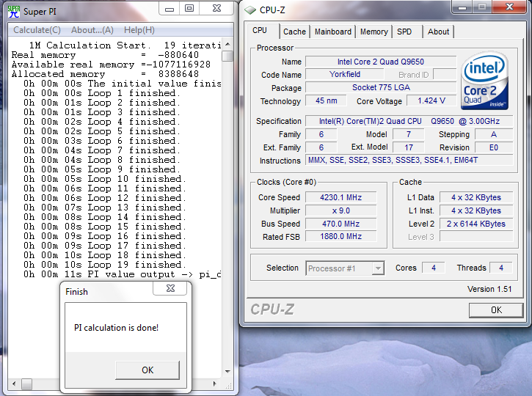Click the Super PI app icon in title bar
532x396 pixels.
[14, 11]
